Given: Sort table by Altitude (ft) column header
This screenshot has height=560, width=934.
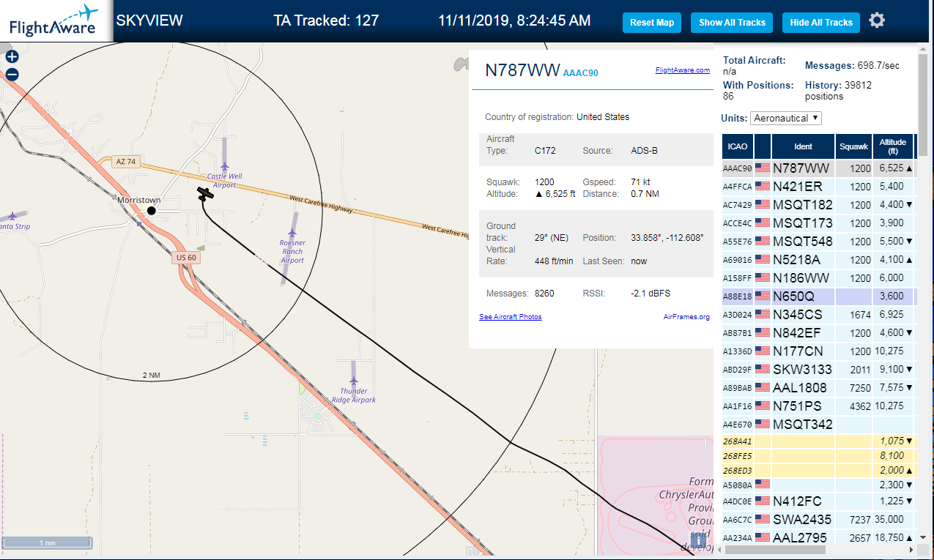Looking at the screenshot, I should 893,147.
